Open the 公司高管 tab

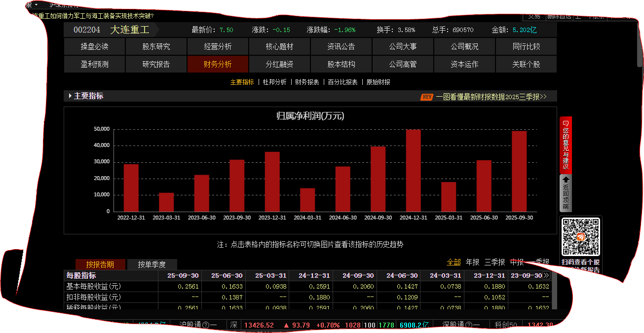click(403, 64)
